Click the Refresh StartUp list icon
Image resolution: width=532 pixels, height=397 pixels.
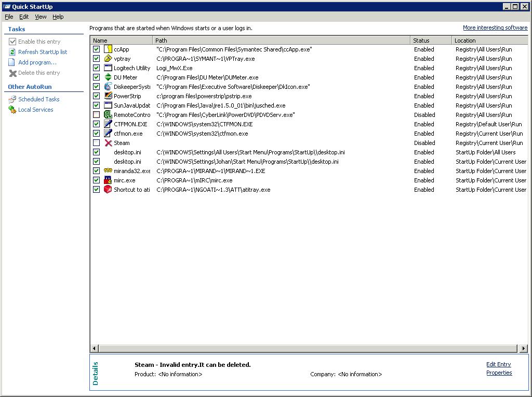tap(12, 52)
